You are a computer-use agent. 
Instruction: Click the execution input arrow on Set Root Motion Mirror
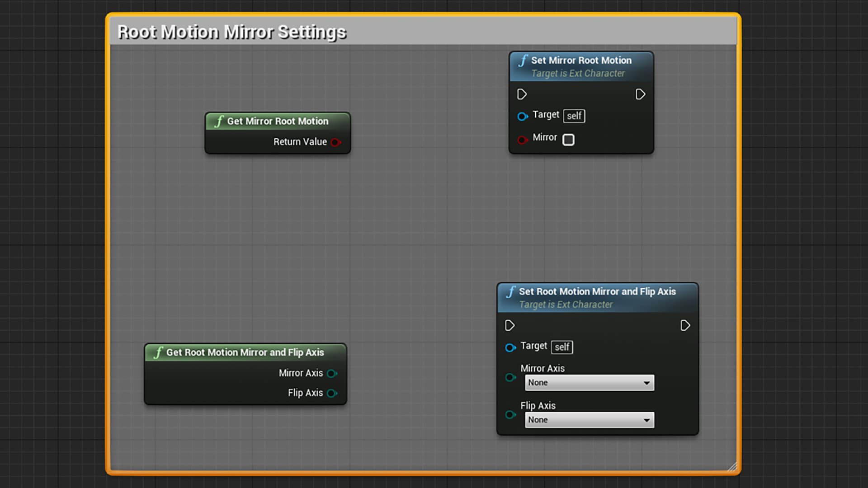pyautogui.click(x=510, y=325)
